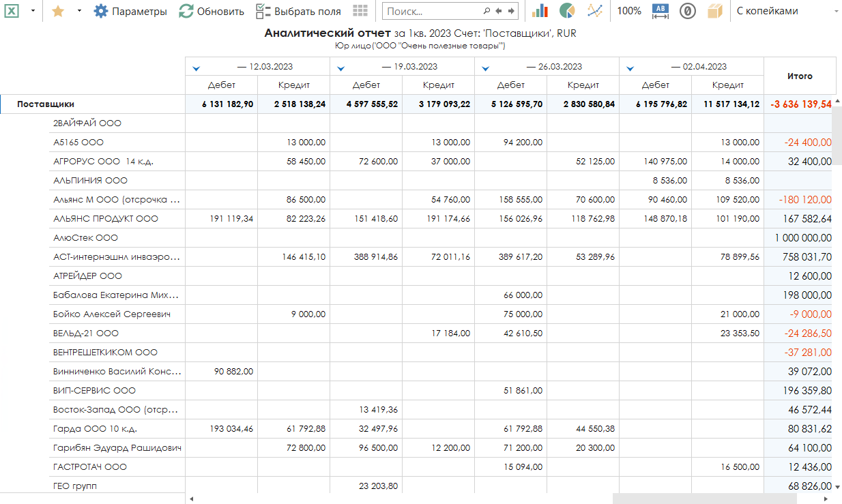Toggle the zero values circle icon
This screenshot has width=842, height=504.
687,11
